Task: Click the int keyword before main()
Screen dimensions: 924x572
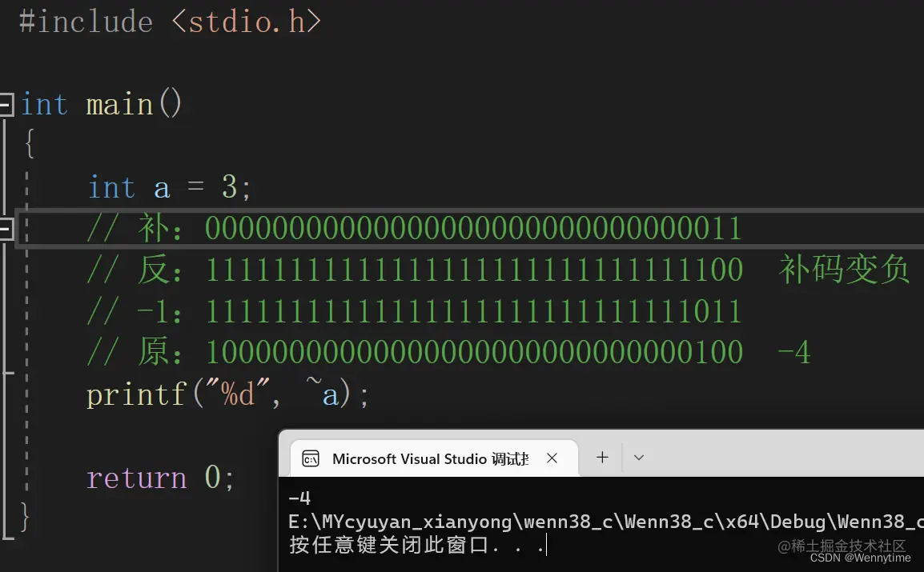Action: (44, 105)
